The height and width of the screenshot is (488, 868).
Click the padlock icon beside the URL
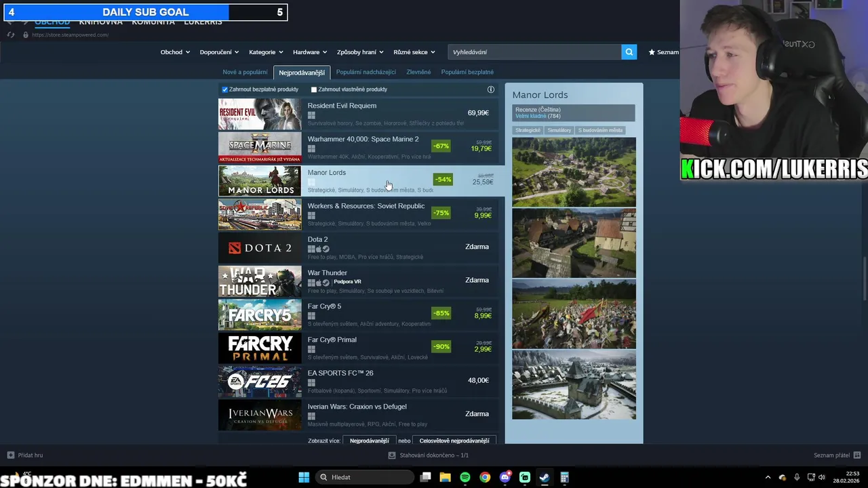coord(26,35)
